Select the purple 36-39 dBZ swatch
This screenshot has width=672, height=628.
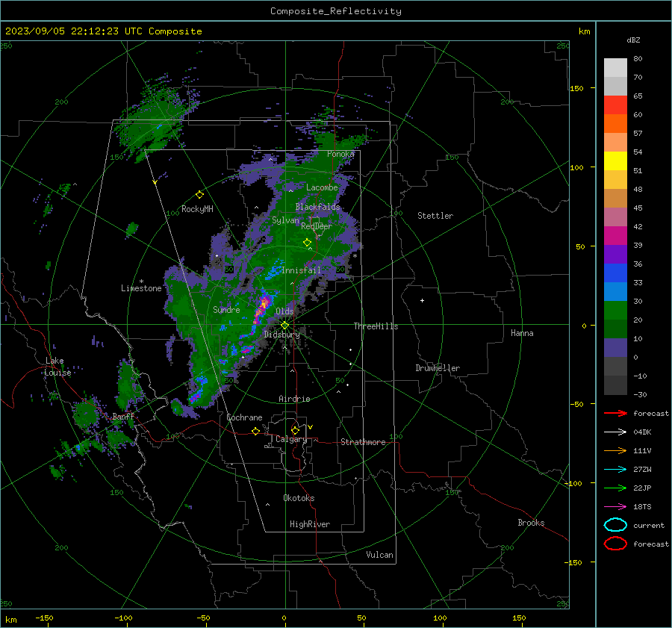[615, 255]
